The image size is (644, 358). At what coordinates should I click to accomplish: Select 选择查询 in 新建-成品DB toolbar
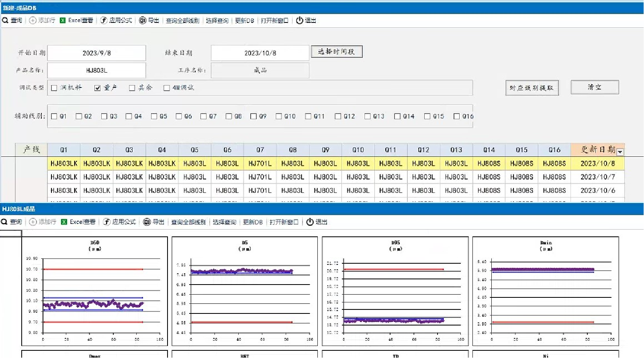click(x=217, y=20)
